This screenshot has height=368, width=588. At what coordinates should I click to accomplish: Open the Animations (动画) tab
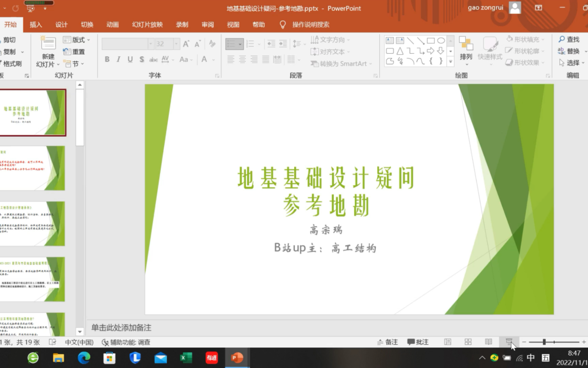pyautogui.click(x=112, y=25)
